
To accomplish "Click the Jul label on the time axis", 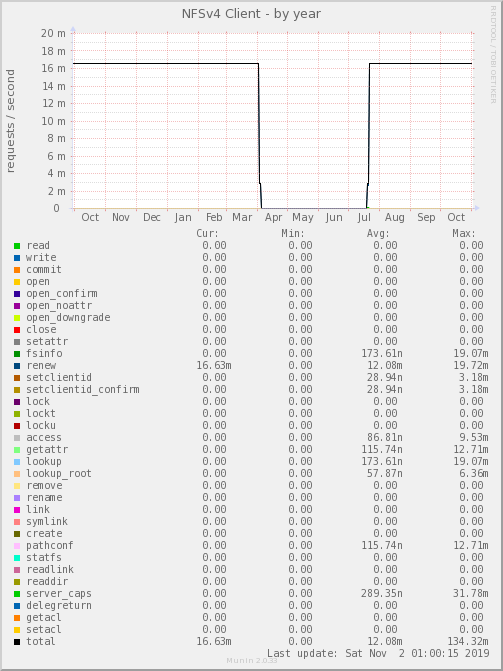I will (363, 217).
